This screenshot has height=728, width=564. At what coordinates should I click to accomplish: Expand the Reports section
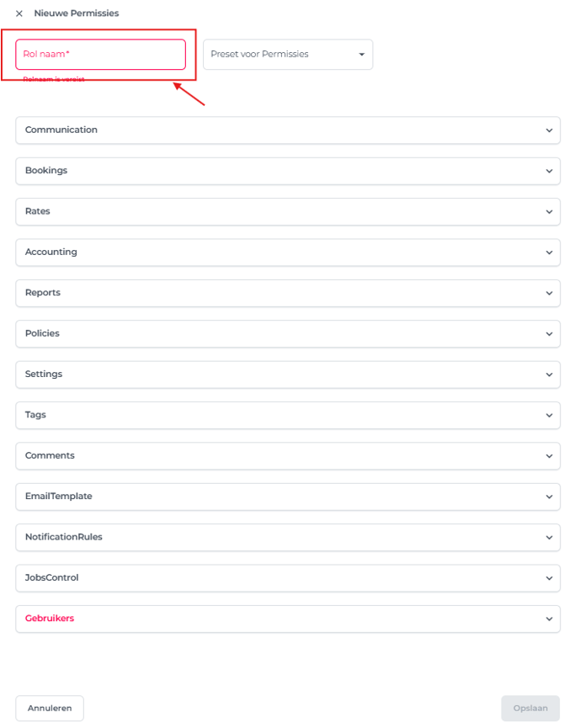tap(287, 293)
